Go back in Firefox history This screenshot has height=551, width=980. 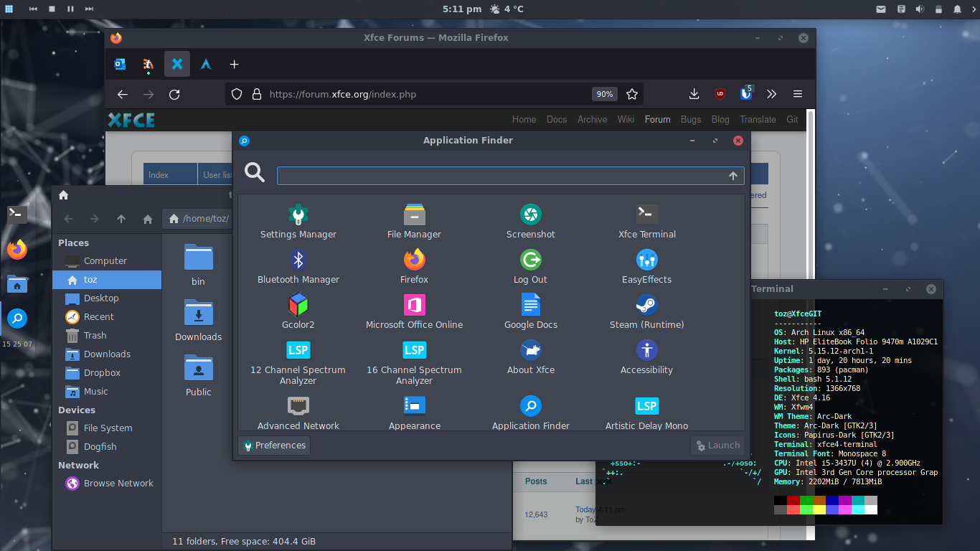click(123, 94)
